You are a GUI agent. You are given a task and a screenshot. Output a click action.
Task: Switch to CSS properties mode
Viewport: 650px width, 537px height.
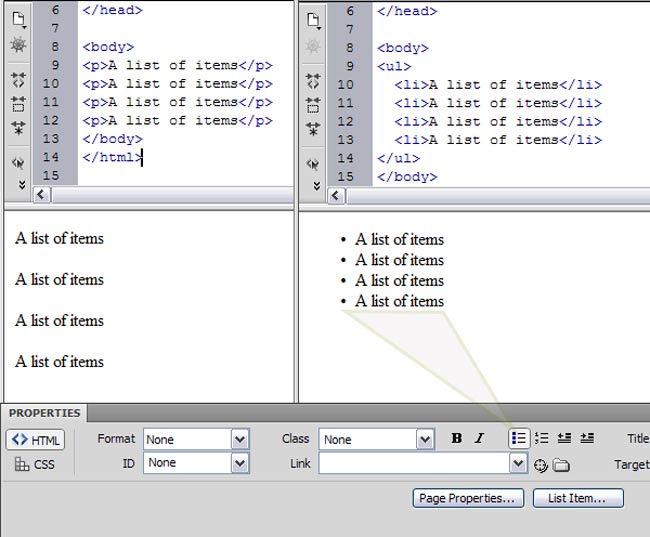(35, 464)
